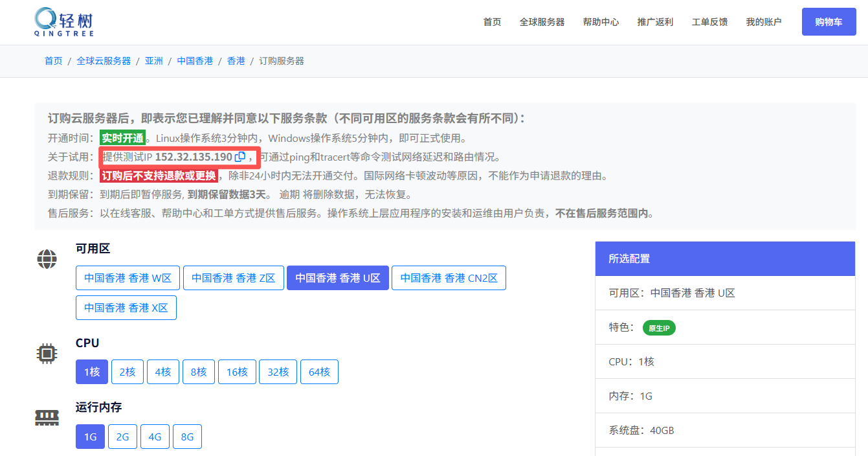Image resolution: width=868 pixels, height=456 pixels.
Task: Go to 我的账户 menu
Action: point(763,22)
